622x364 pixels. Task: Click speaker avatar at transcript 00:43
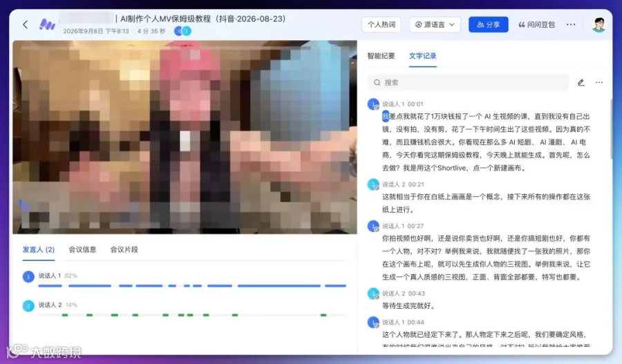point(373,294)
